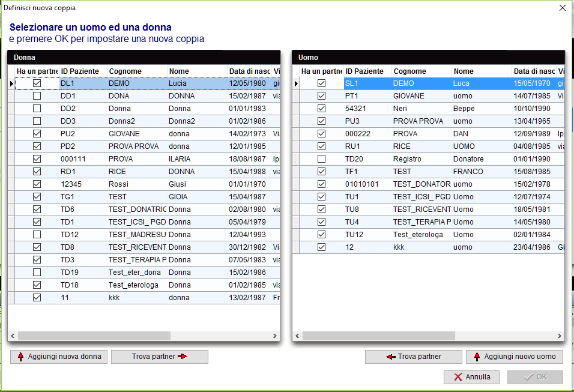The height and width of the screenshot is (392, 574).
Task: Click Aggiungi nuova donna button
Action: point(59,357)
